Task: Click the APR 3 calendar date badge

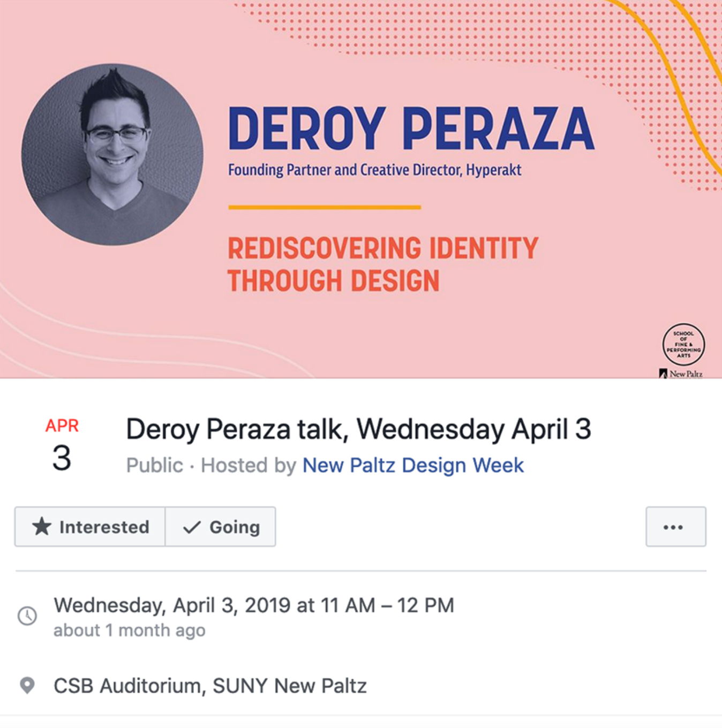Action: pyautogui.click(x=62, y=446)
